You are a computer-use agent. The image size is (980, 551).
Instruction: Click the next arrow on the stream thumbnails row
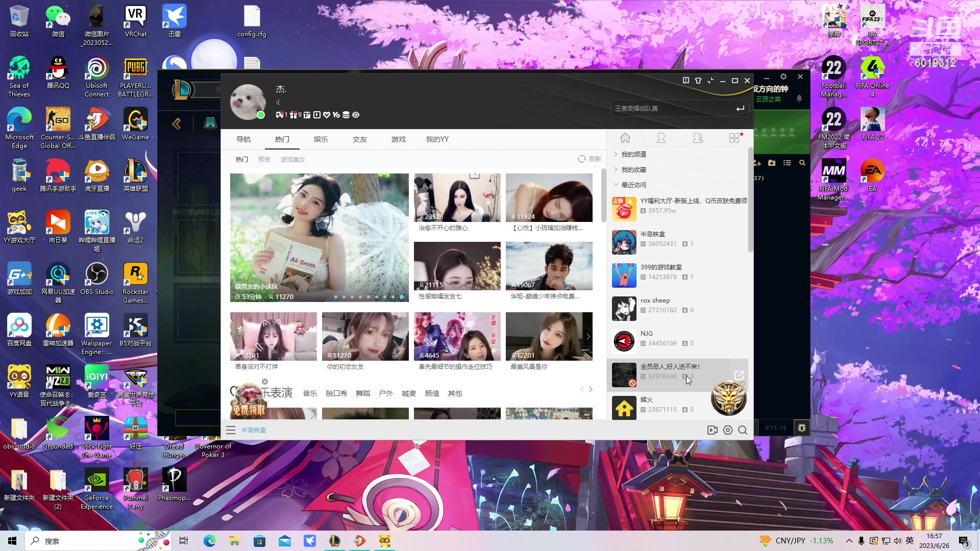coord(588,336)
